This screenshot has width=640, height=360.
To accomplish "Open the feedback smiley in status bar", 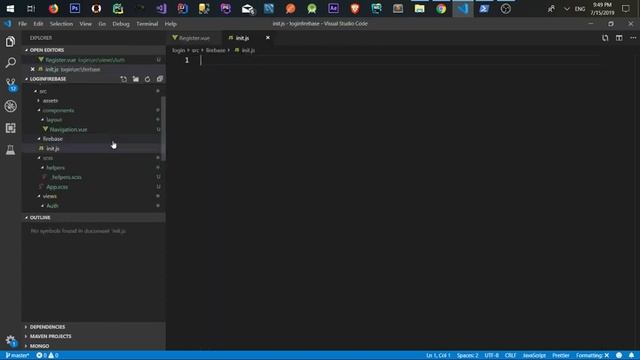I will pyautogui.click(x=619, y=356).
